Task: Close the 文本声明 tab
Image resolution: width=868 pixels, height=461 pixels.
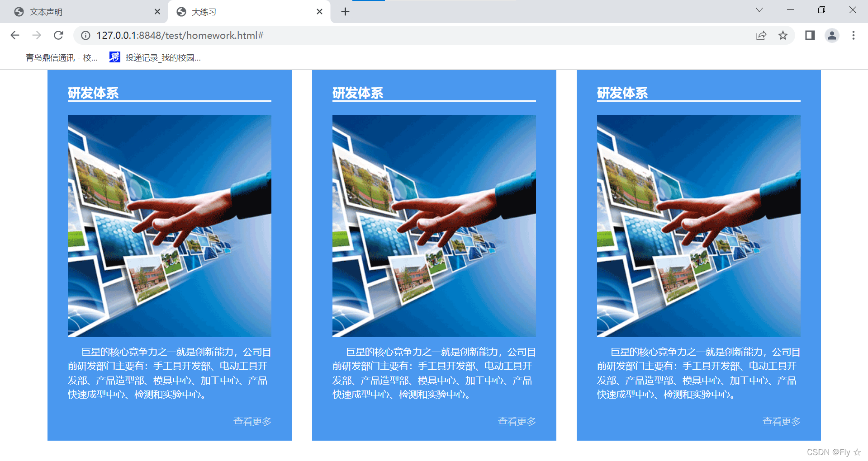Action: (x=157, y=12)
